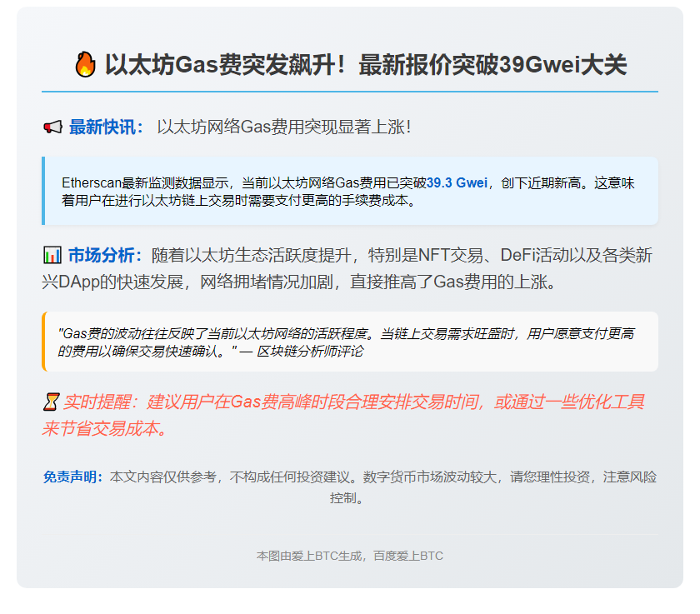700x614 pixels.
Task: Click the footer text 百度爱上BTC
Action: pyautogui.click(x=408, y=556)
